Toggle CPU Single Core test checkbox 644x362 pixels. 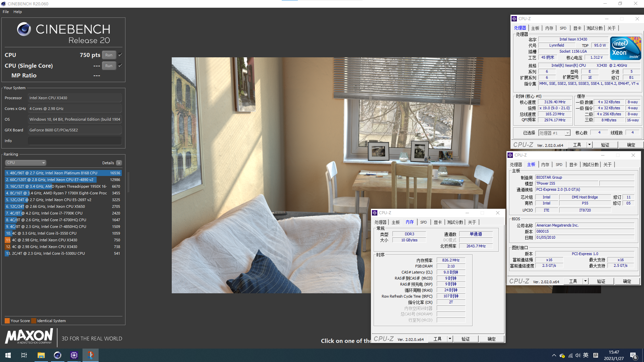pyautogui.click(x=120, y=65)
